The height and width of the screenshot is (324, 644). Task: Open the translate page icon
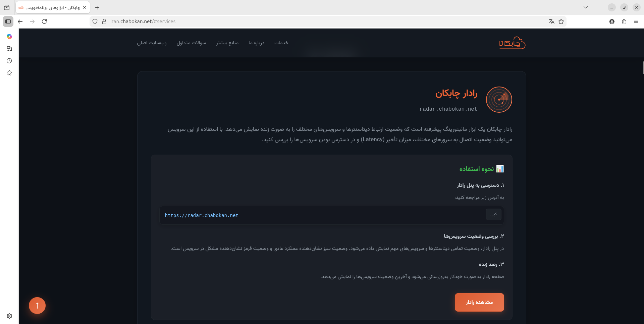pyautogui.click(x=551, y=21)
